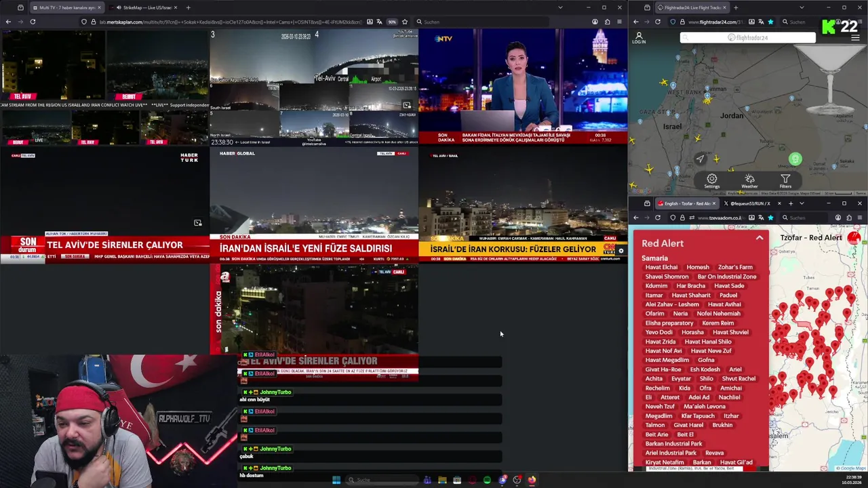Open Flightradar24 hamburger menu
Viewport: 868px width, 488px height.
click(854, 38)
